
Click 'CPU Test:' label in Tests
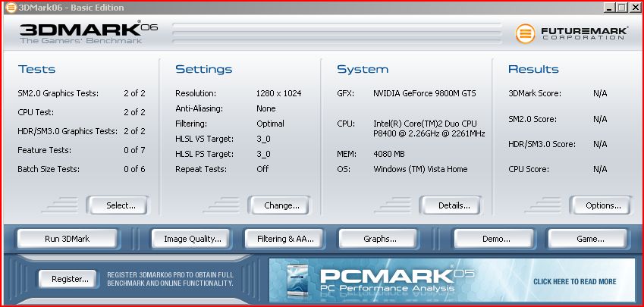pyautogui.click(x=36, y=112)
